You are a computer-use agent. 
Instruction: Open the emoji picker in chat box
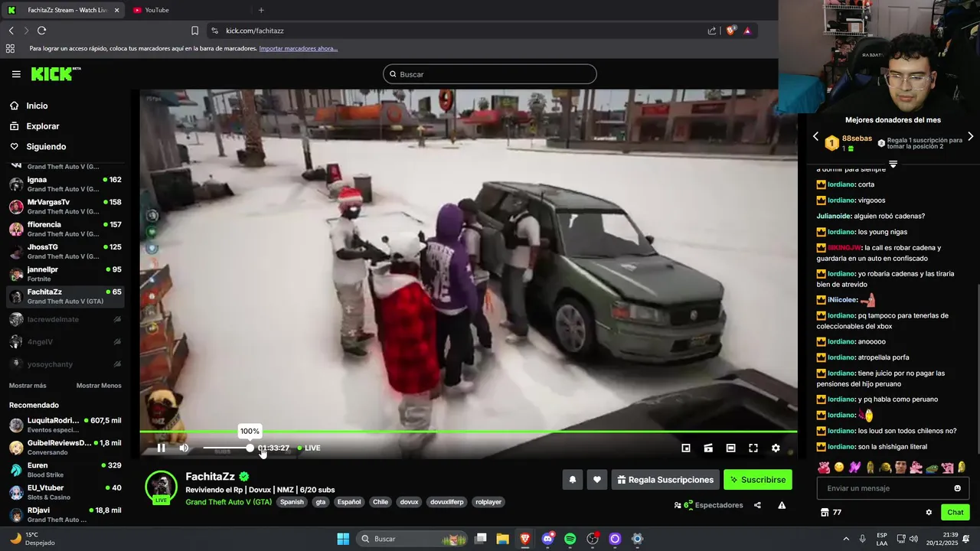pos(958,488)
